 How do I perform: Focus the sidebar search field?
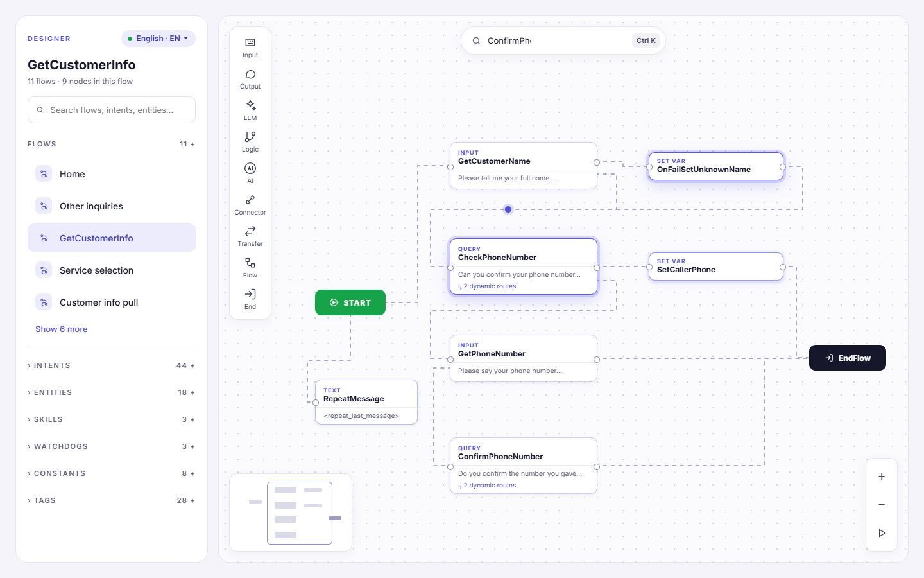point(112,110)
